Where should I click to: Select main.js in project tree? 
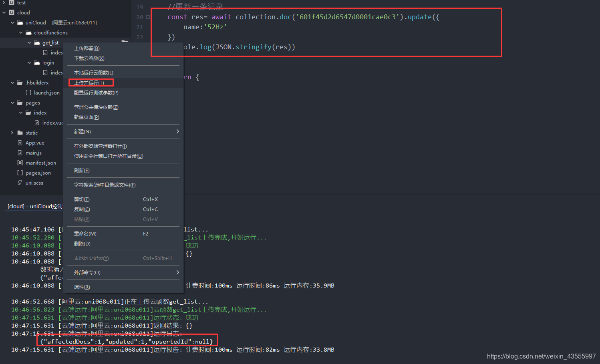coord(34,153)
